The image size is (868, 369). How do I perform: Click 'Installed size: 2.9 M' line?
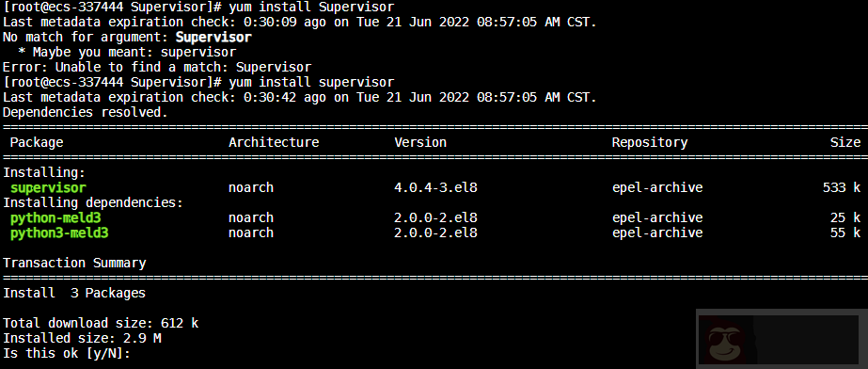[82, 338]
